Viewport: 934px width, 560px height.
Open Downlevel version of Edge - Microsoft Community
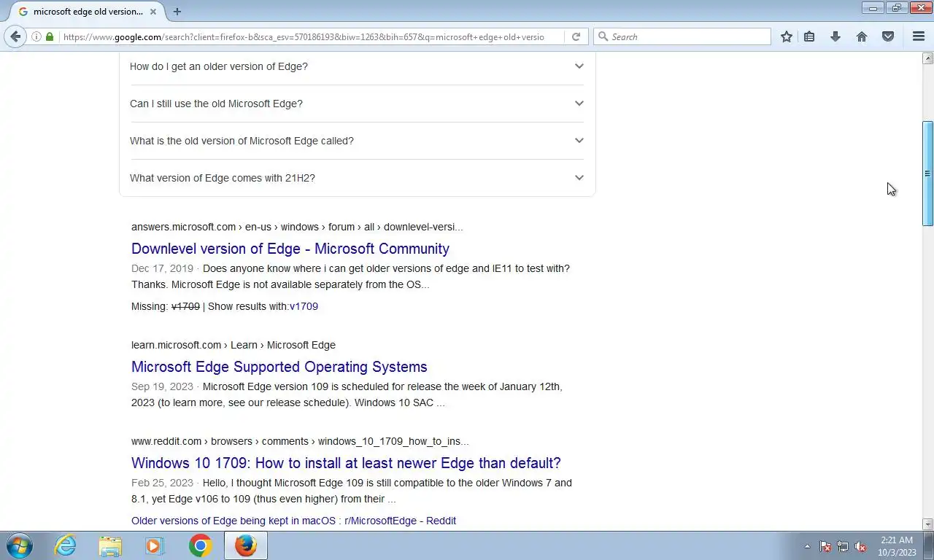(290, 249)
